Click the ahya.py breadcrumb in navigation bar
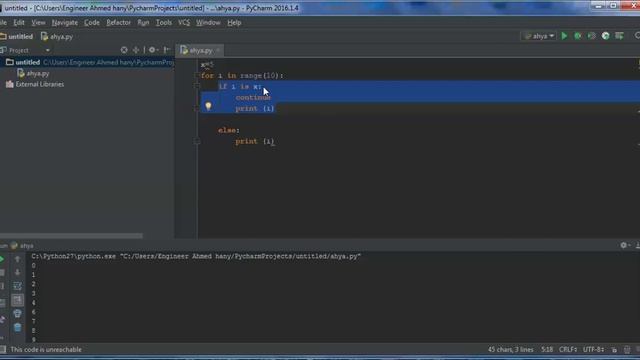Screen dimensions: 640x360 pyautogui.click(x=57, y=37)
